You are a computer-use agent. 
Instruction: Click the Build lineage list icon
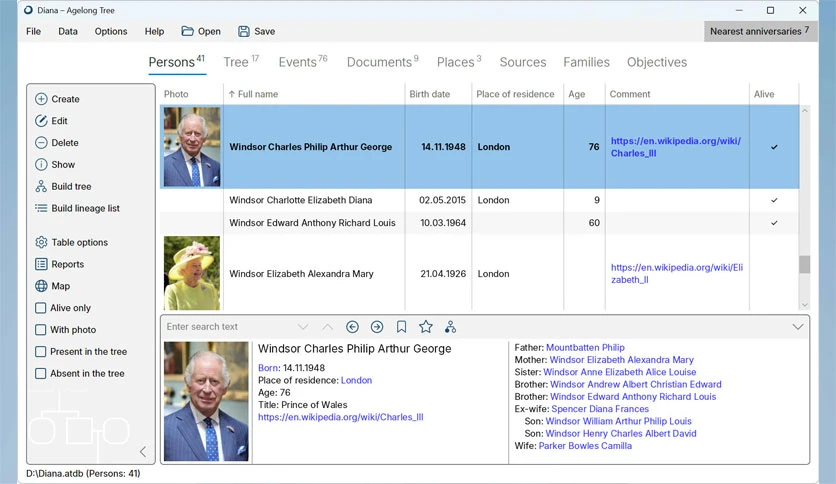point(41,208)
